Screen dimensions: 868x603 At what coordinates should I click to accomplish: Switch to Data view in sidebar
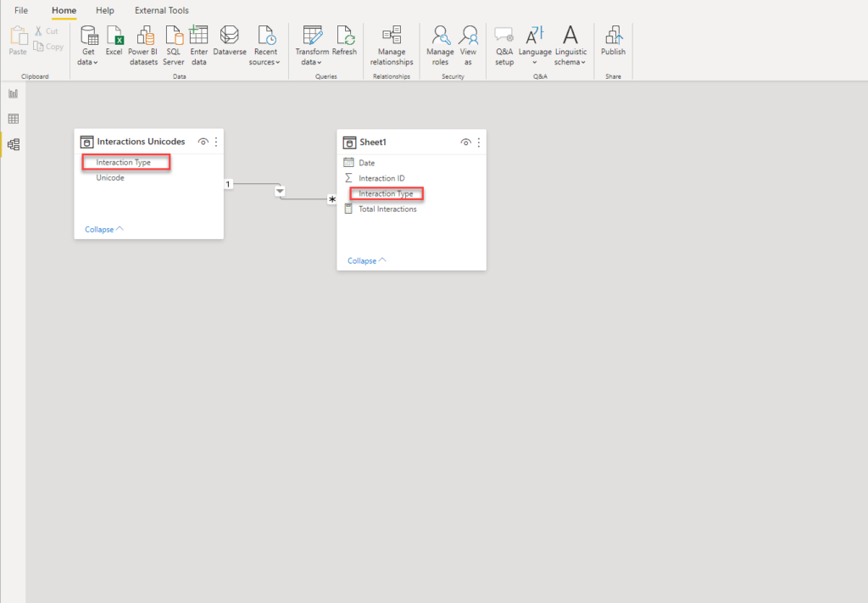[x=14, y=119]
